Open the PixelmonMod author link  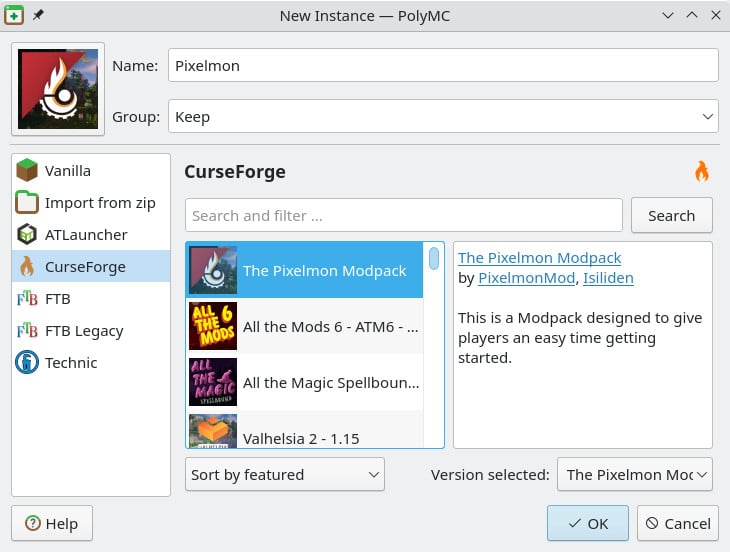tap(525, 278)
